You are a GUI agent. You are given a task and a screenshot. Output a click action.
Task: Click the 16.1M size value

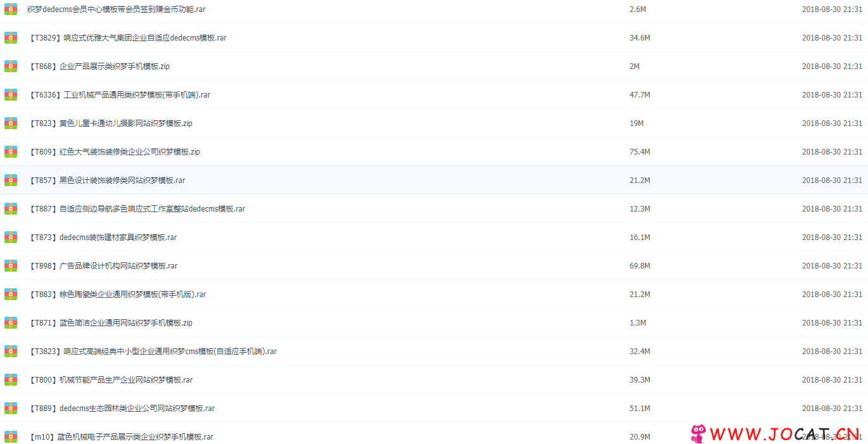click(x=640, y=238)
